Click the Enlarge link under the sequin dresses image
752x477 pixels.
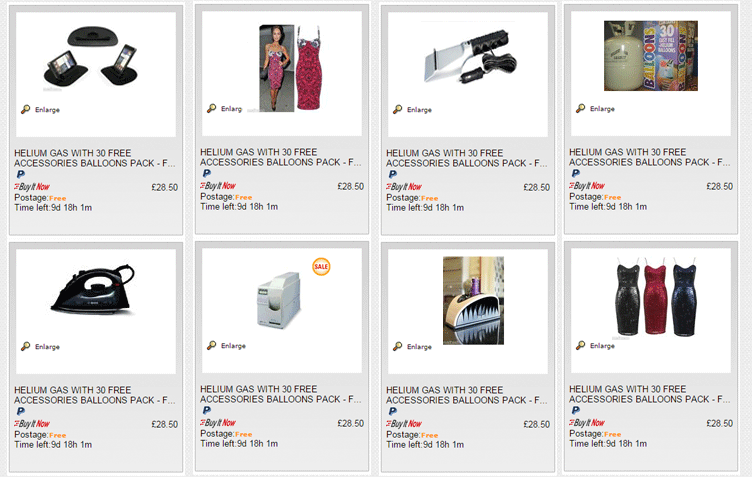tap(602, 346)
